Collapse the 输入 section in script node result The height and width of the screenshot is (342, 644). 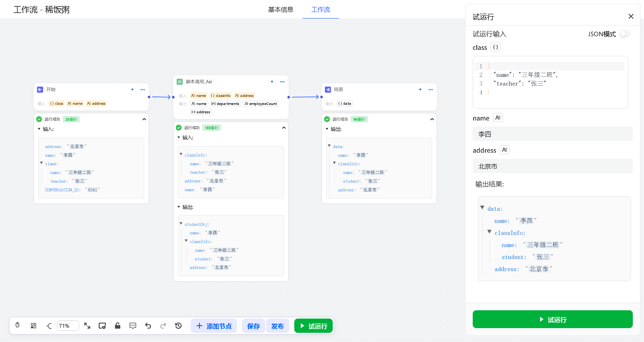(179, 137)
